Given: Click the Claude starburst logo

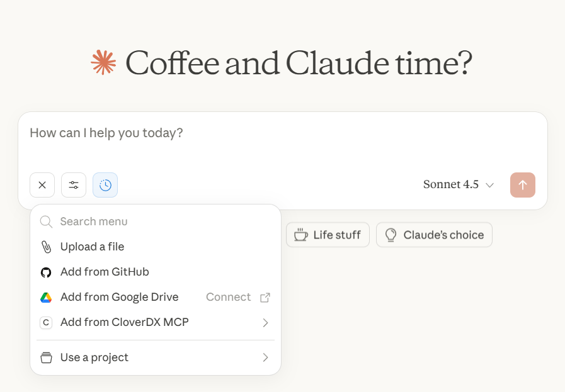Looking at the screenshot, I should (x=103, y=62).
